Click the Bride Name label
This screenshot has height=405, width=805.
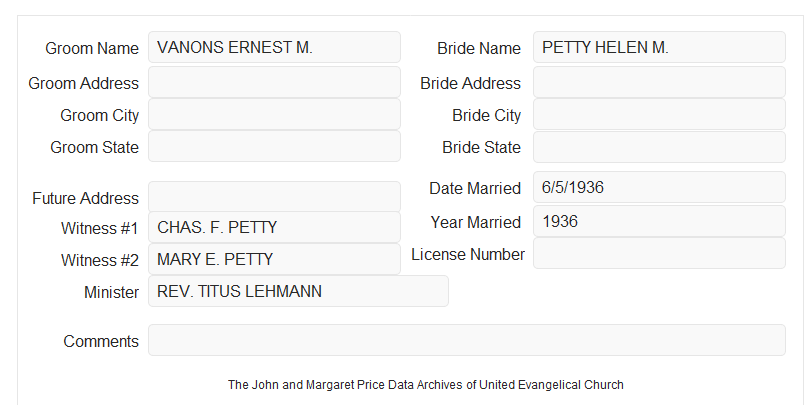pos(479,48)
